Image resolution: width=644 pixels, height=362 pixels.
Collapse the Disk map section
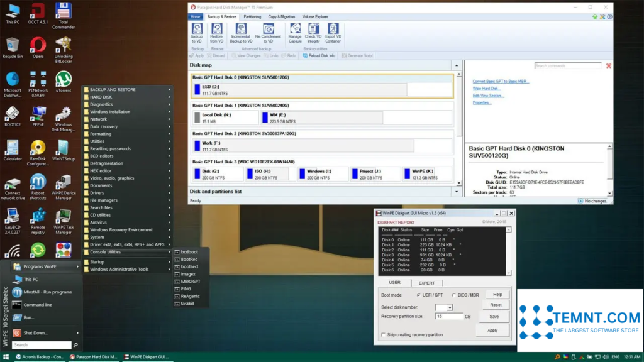pos(457,65)
